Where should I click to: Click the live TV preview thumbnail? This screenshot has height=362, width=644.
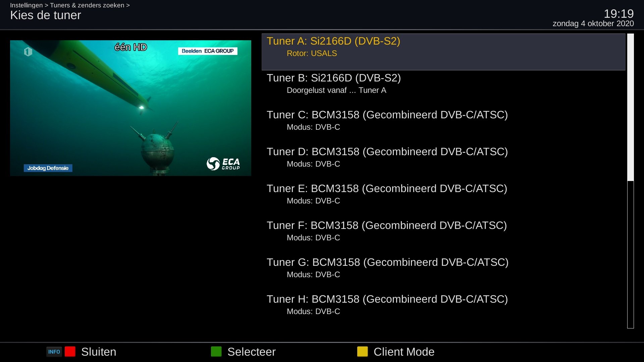click(x=130, y=108)
